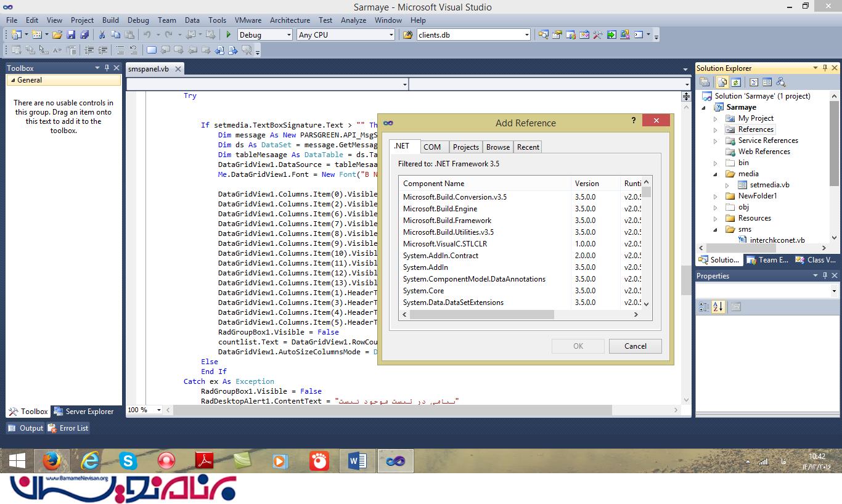Viewport: 842px width, 504px height.
Task: Click the Categorized icon in Properties panel
Action: pyautogui.click(x=704, y=307)
